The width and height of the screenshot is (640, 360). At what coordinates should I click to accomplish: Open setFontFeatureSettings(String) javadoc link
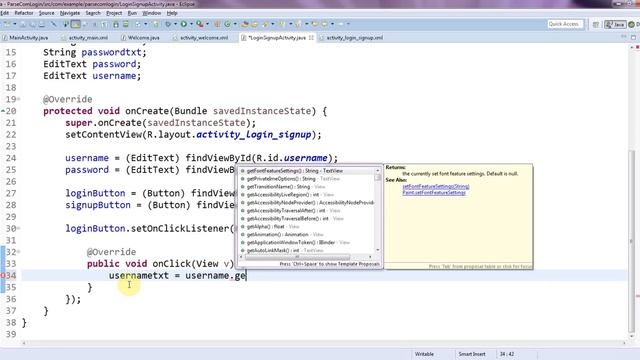coord(436,187)
